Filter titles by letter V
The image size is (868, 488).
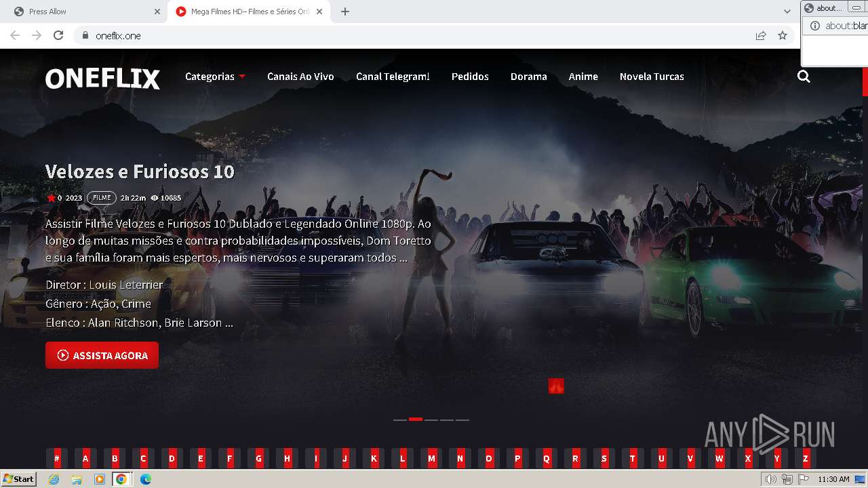[690, 458]
